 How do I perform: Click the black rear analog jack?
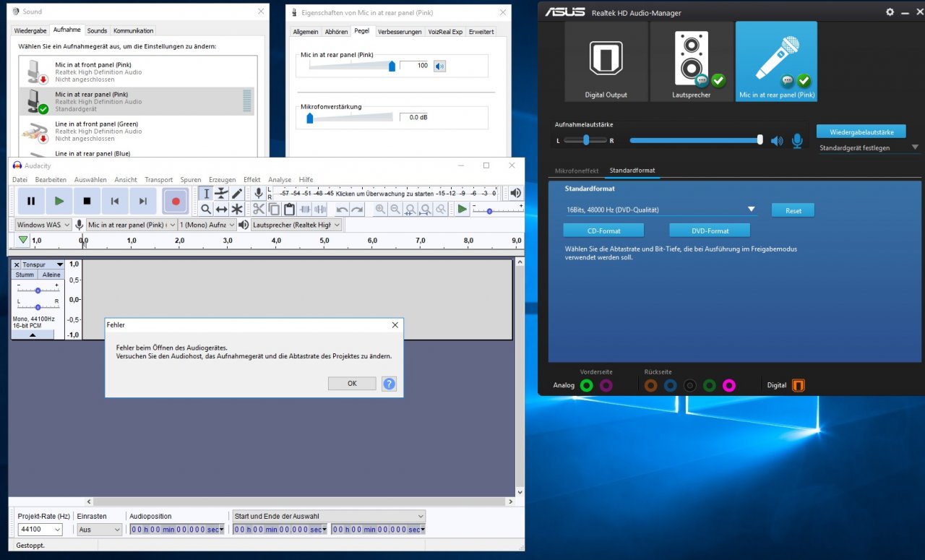pos(690,385)
